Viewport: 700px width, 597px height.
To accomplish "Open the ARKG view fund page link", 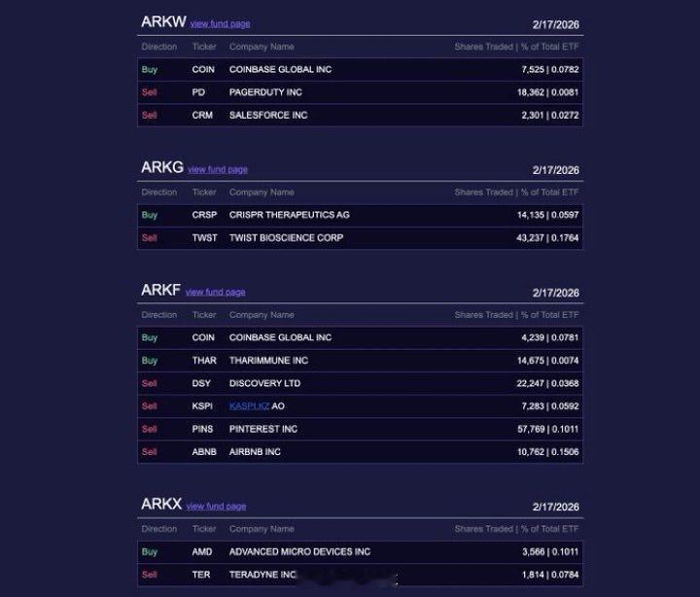I will click(x=218, y=169).
